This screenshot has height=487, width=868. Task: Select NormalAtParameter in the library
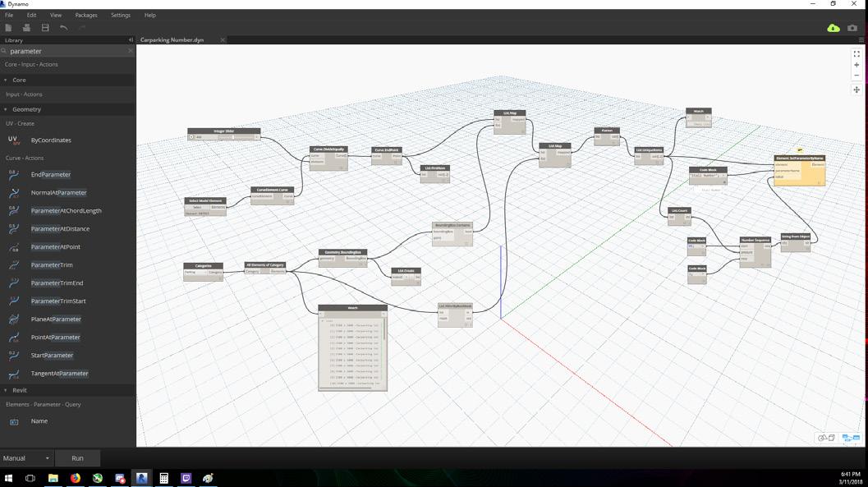(x=58, y=193)
